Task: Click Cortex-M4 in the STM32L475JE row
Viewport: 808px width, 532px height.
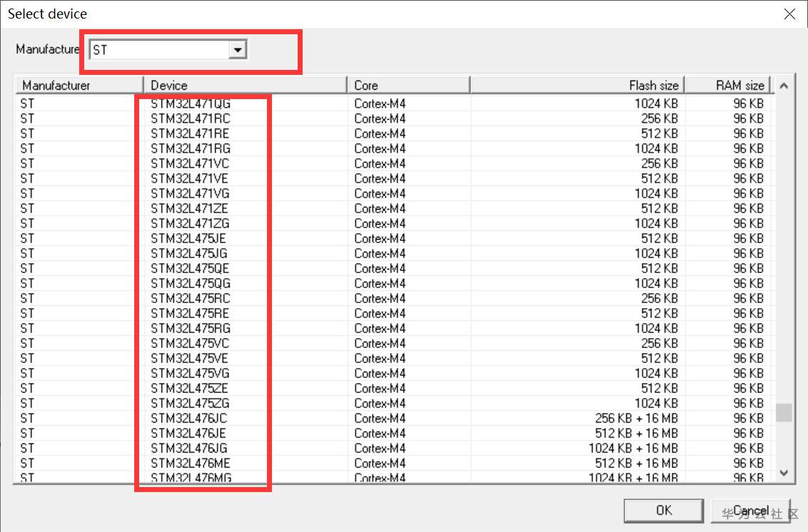Action: point(380,238)
